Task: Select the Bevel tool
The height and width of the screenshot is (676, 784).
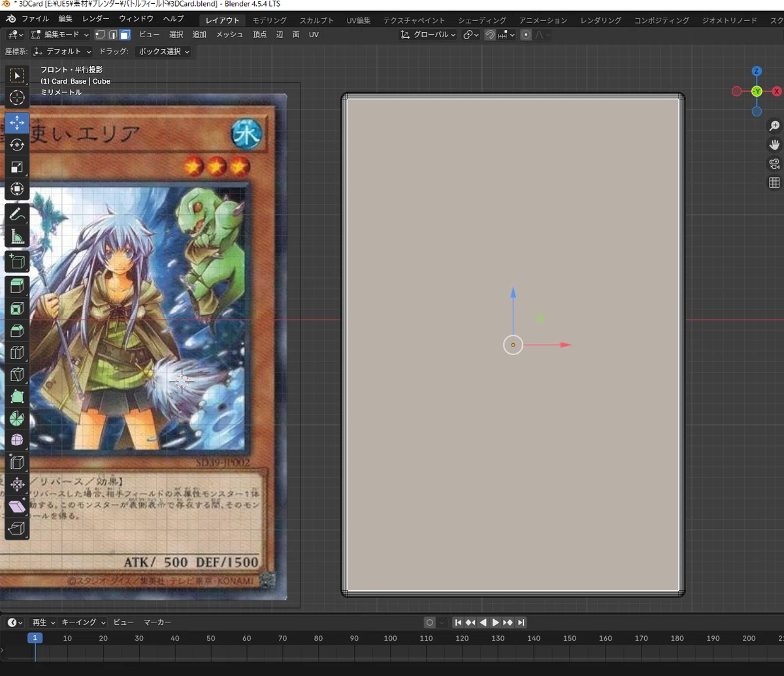Action: pos(17,331)
